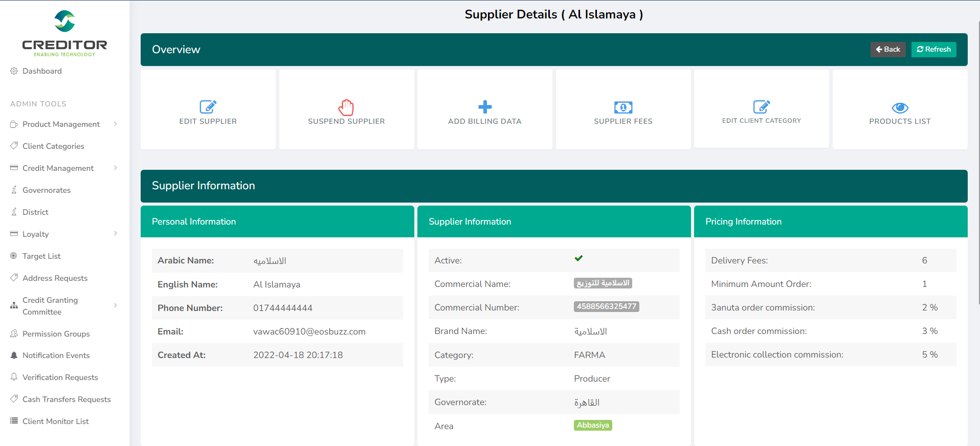Image resolution: width=980 pixels, height=446 pixels.
Task: Click the Creditor logo
Action: pos(64,33)
